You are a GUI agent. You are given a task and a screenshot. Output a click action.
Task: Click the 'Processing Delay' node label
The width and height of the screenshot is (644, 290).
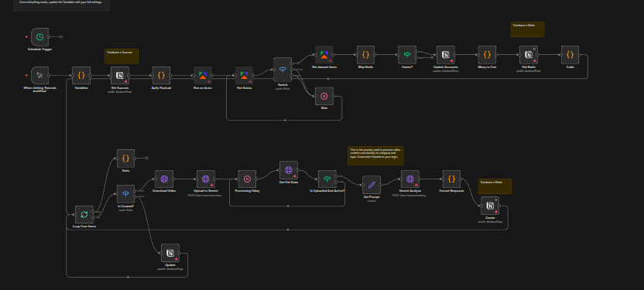tap(247, 191)
